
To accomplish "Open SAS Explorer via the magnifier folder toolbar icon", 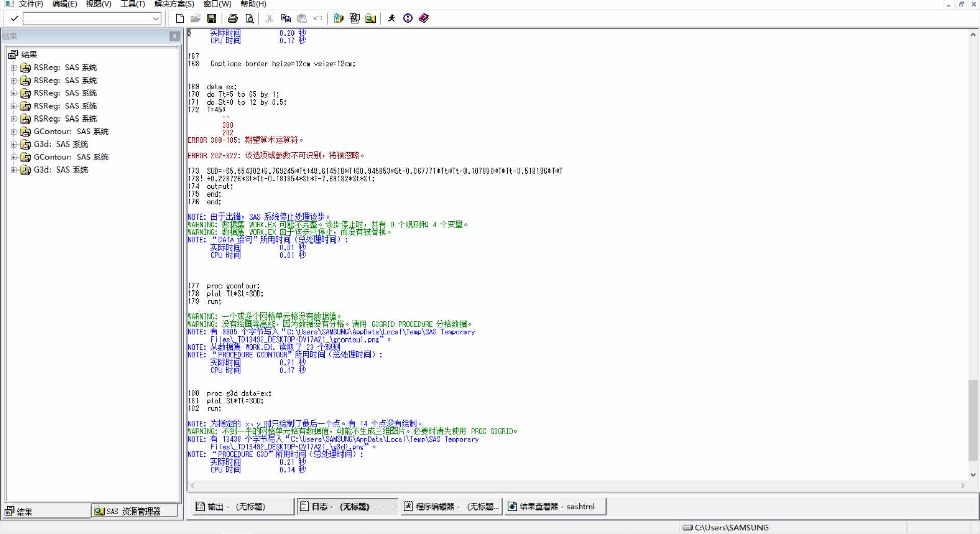I will 371,19.
